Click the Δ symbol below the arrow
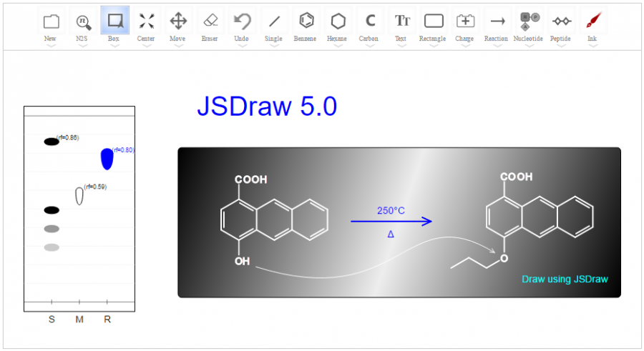 (391, 234)
